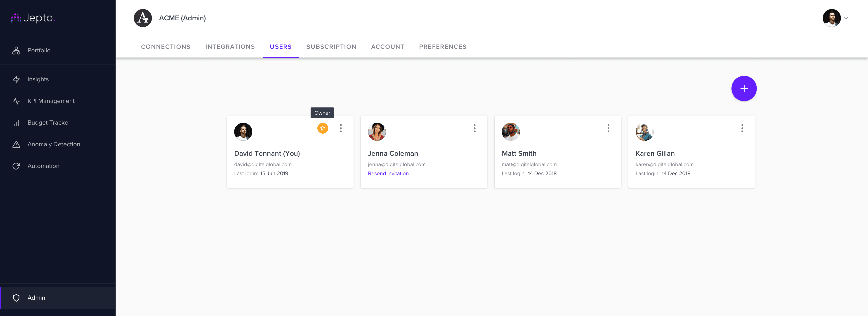This screenshot has width=868, height=316.
Task: Click Karen Gillan's avatar
Action: coord(644,132)
